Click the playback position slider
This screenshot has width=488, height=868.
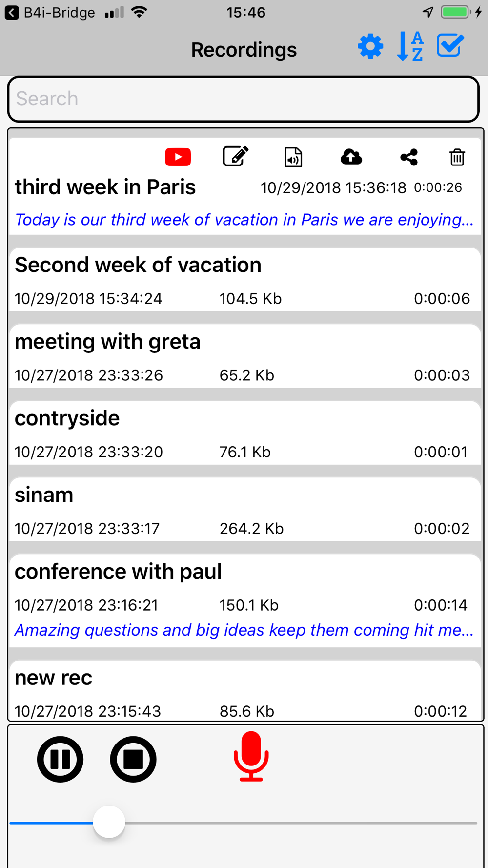[x=109, y=822]
